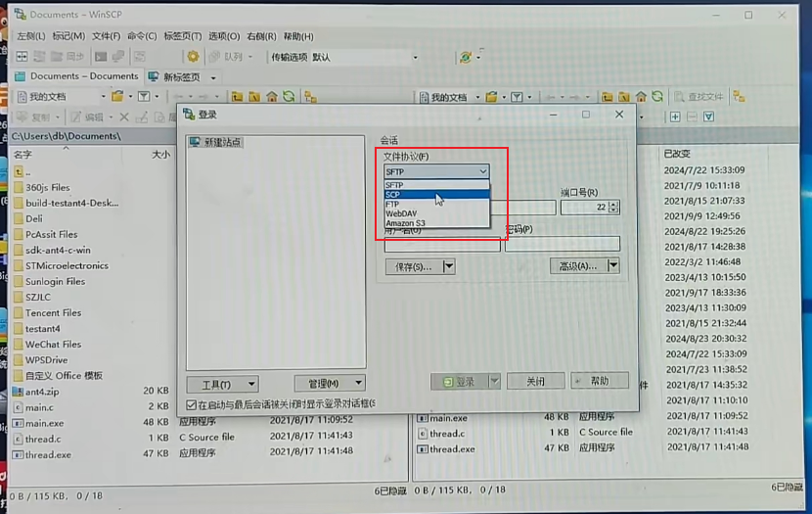Open the terminal console toolbar icon

[101, 57]
